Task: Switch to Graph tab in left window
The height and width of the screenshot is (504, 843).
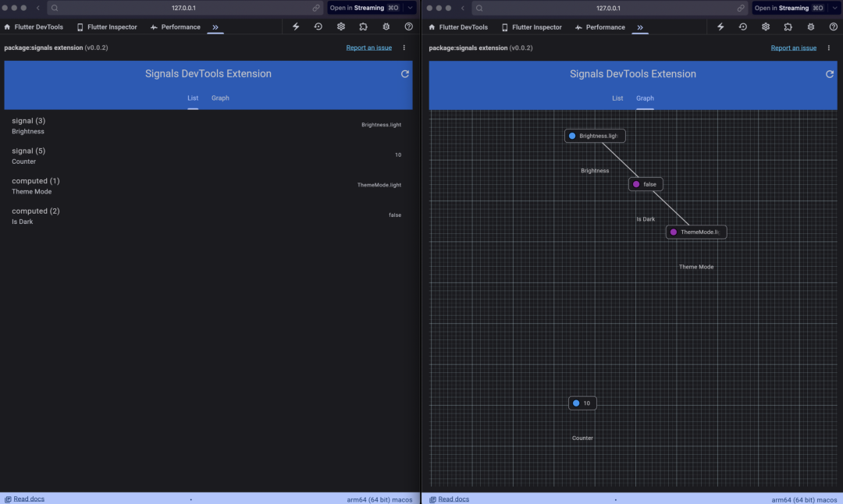Action: point(220,98)
